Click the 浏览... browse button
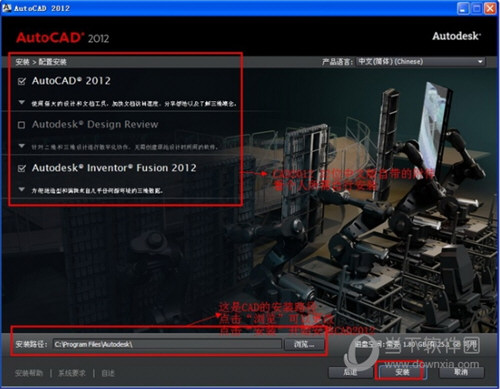 (x=304, y=344)
